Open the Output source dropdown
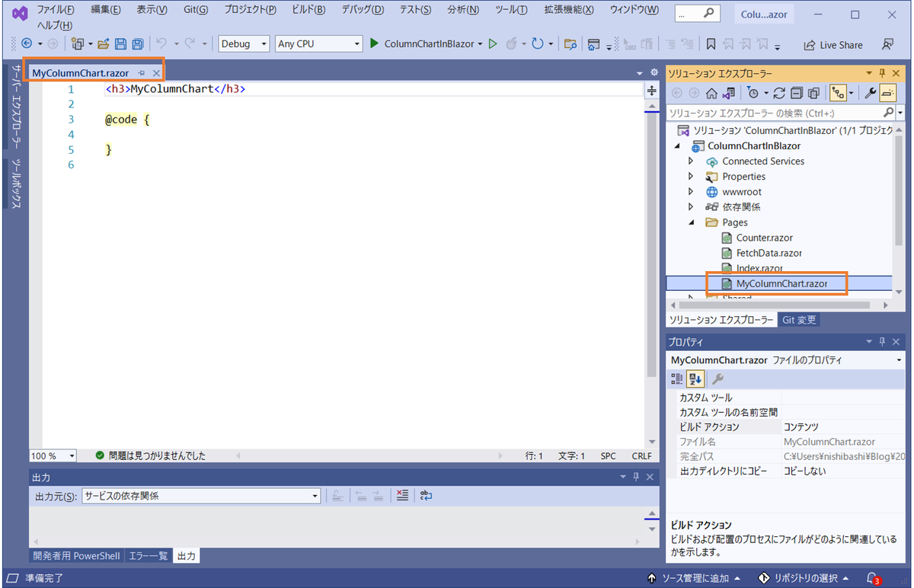The height and width of the screenshot is (588, 914). pos(201,496)
